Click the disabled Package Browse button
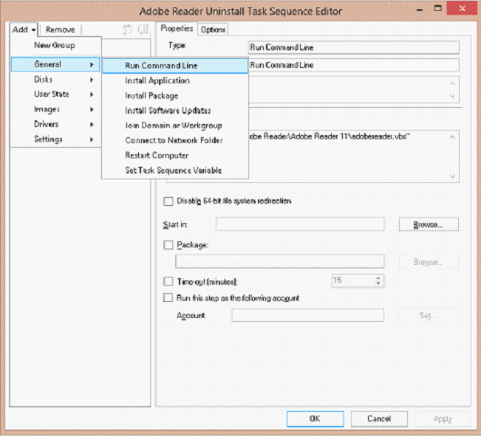Screen dimensions: 481x448 click(429, 262)
